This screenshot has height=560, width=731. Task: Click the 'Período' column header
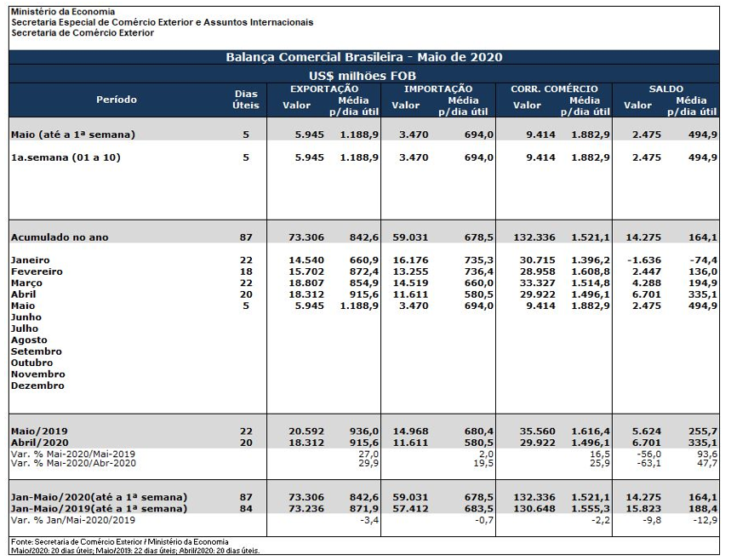point(117,100)
